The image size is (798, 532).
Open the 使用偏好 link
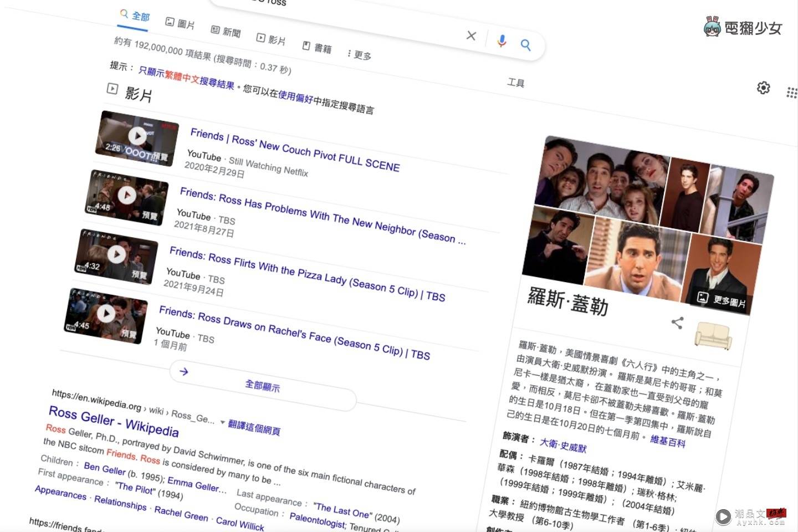tap(295, 97)
